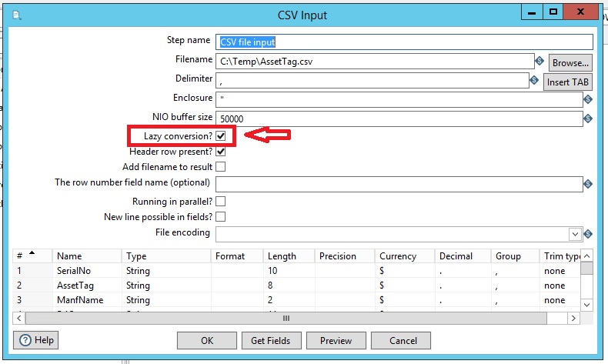Enable Add filename to result checkbox
The height and width of the screenshot is (364, 608).
click(x=221, y=167)
